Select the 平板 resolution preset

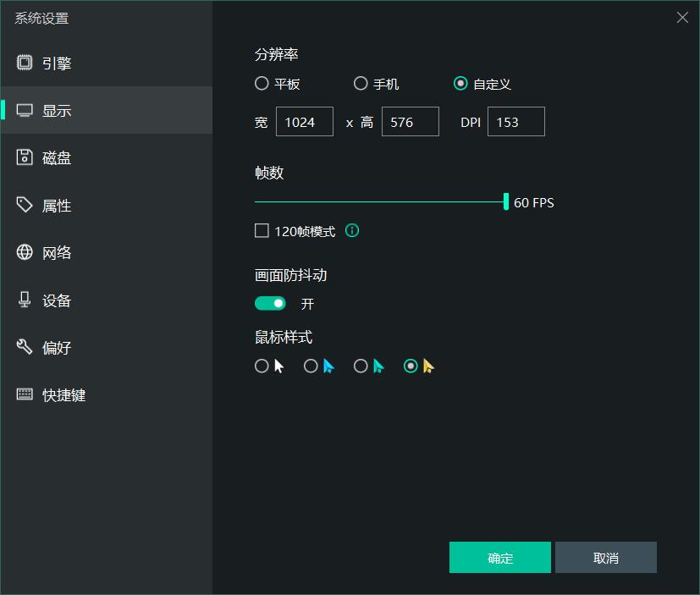point(262,83)
